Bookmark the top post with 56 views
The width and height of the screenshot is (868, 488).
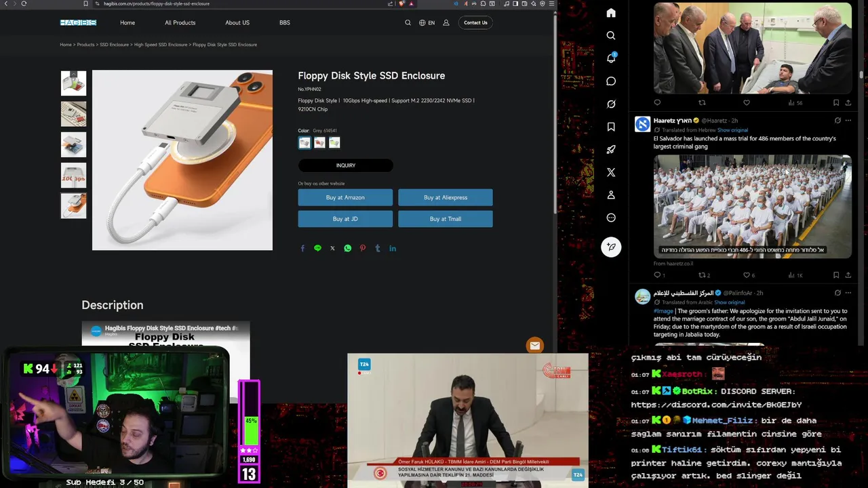click(x=836, y=103)
